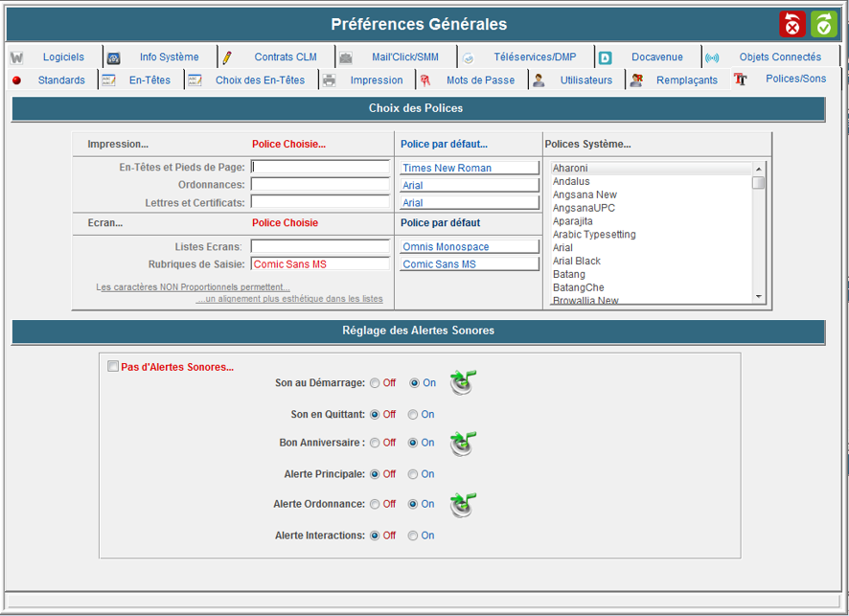The height and width of the screenshot is (616, 849).
Task: Play the Son au Démarrage sound icon
Action: pos(464,383)
